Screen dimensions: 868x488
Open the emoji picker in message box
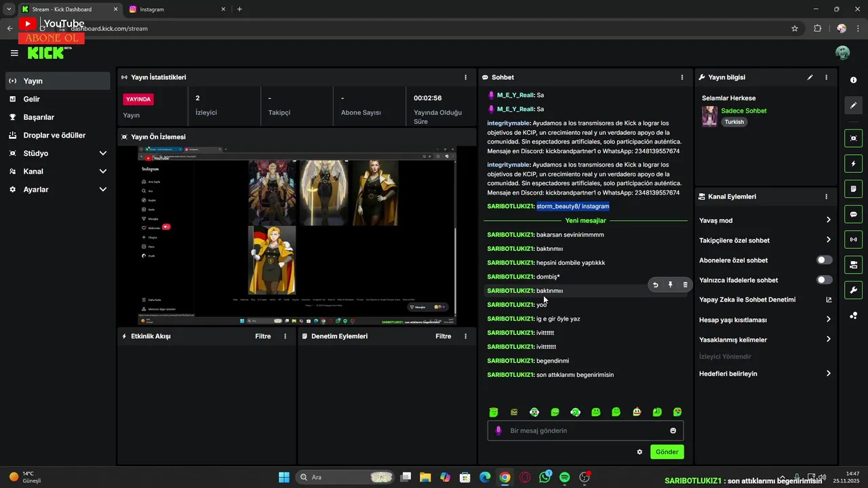(673, 430)
